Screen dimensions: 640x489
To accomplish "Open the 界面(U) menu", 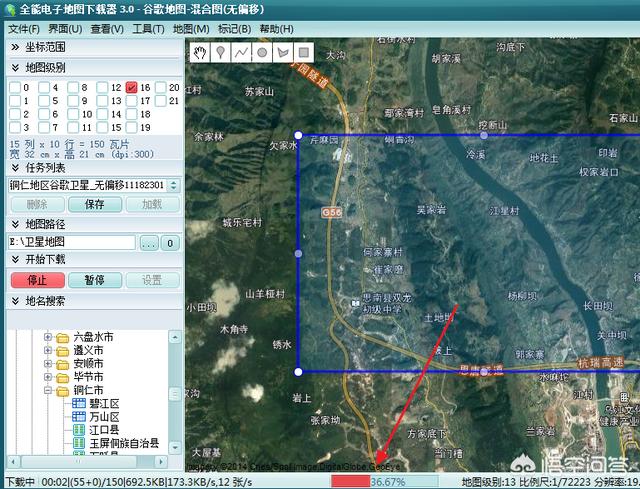I will [65, 29].
